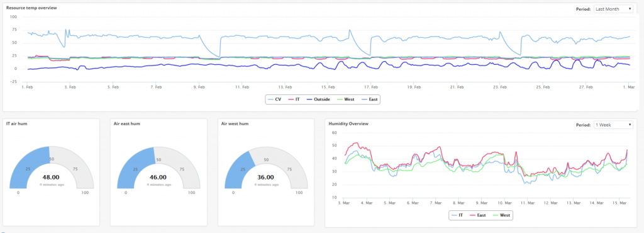Select the 36.00 humidity value

click(266, 178)
